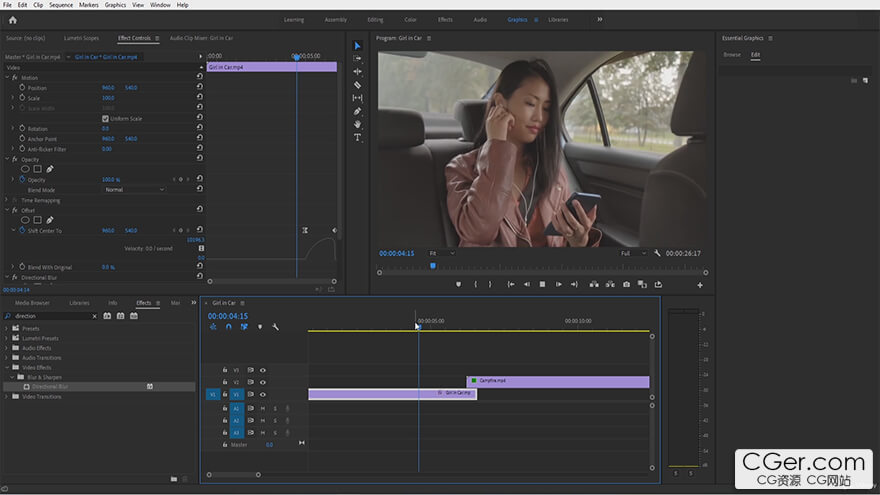Expand Lumetri Presets folder
Screen dimensions: 880x495
pos(7,338)
